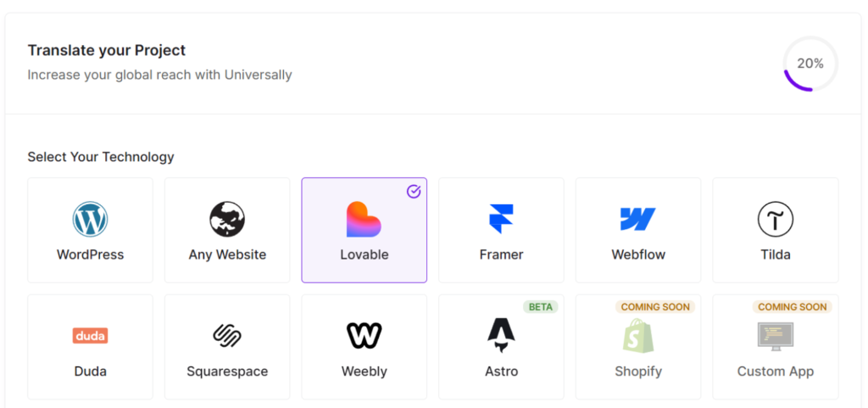Click the Custom App label text
Image resolution: width=868 pixels, height=408 pixels.
[x=775, y=372]
